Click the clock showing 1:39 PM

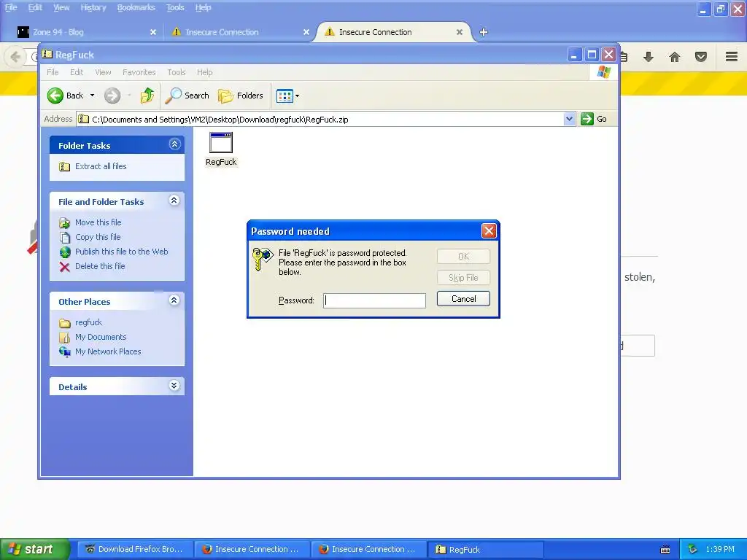[720, 549]
